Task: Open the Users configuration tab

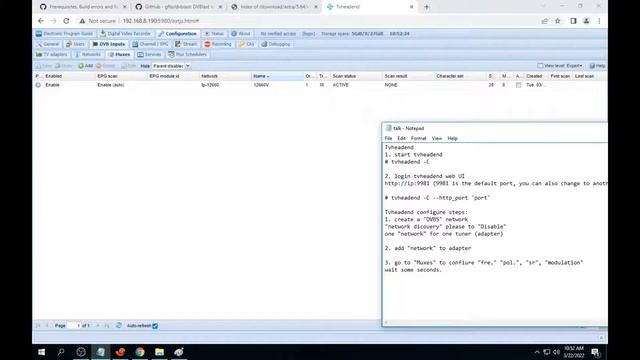Action: pos(76,44)
